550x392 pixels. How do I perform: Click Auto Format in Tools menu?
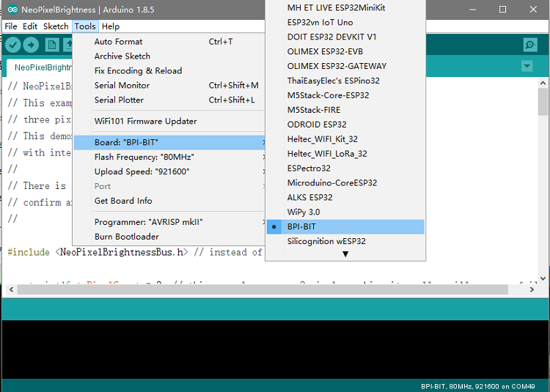(119, 42)
